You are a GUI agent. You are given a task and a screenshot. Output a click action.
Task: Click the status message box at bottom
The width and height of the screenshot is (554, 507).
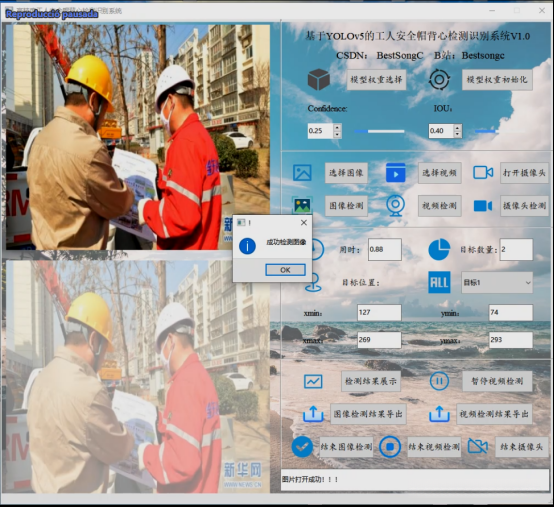pyautogui.click(x=415, y=479)
